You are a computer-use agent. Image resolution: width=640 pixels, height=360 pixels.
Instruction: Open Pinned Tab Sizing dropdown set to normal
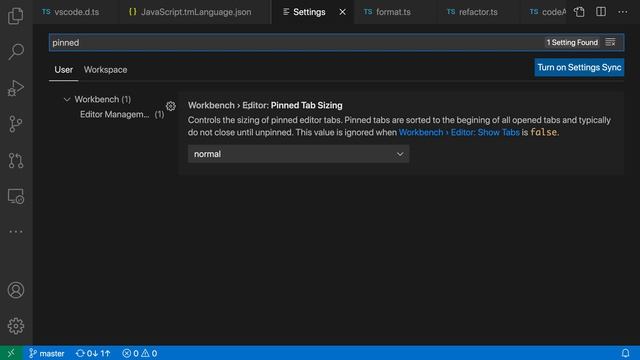coord(298,154)
